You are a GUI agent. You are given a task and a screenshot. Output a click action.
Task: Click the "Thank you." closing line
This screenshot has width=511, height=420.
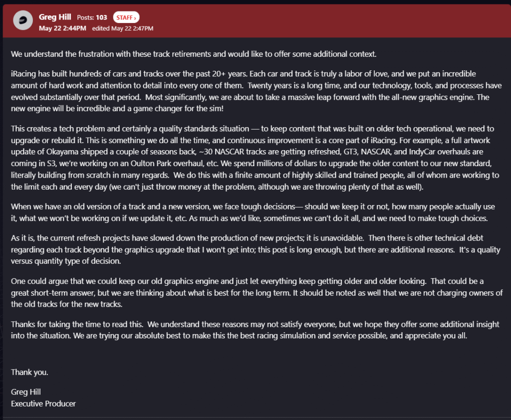click(29, 372)
